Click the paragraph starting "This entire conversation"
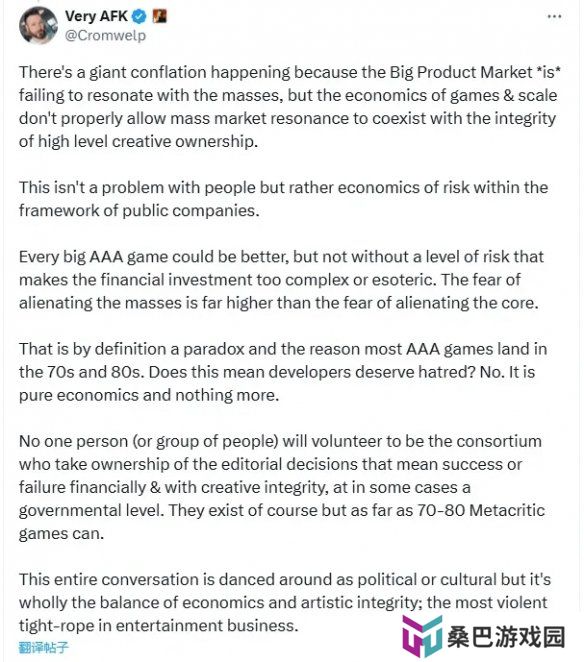 tap(285, 602)
